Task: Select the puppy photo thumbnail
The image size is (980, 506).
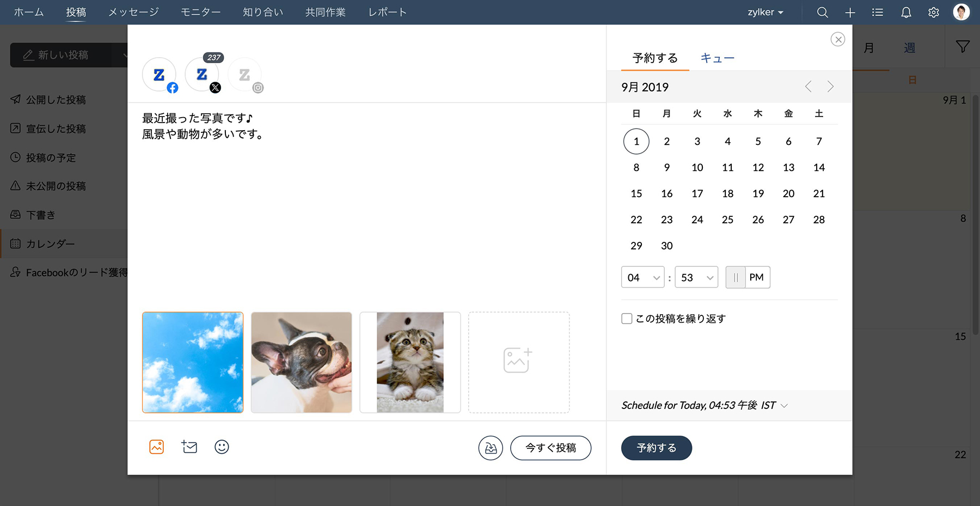Action: 301,362
